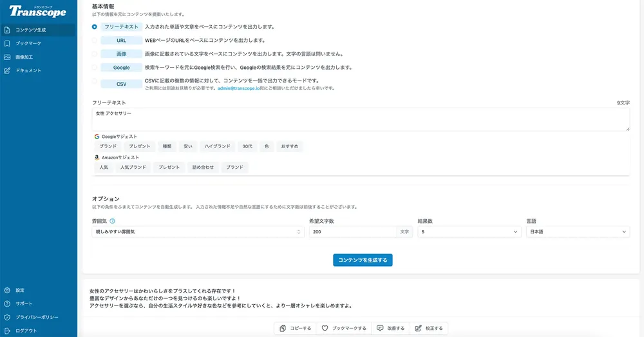This screenshot has height=337, width=644.
Task: Expand the 結果数 dropdown
Action: click(x=469, y=232)
